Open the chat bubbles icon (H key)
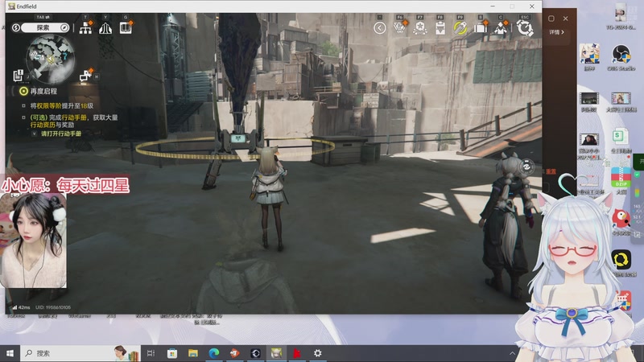Screen dimensions: 644x362 click(x=85, y=76)
